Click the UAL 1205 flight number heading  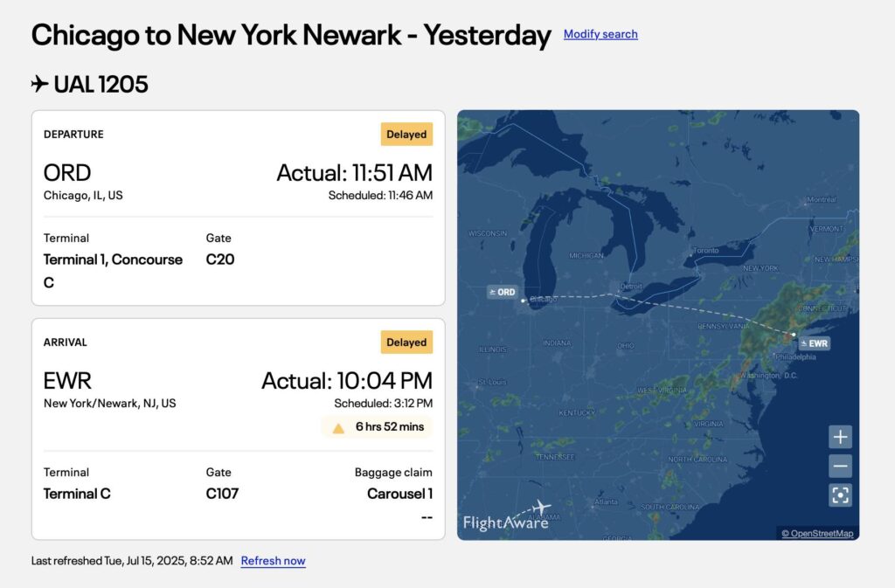(101, 85)
